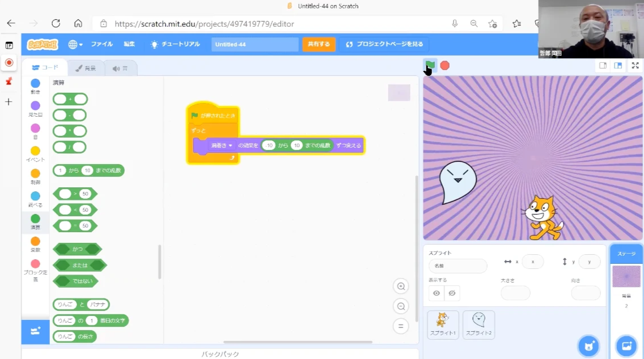Viewport: 644px width, 359px height.
Task: Open the add extension button
Action: (35, 331)
